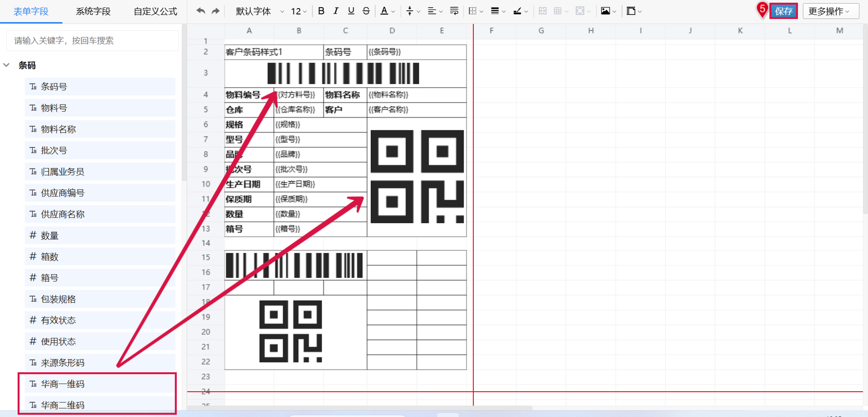868x417 pixels.
Task: Select the 华商一维码 field
Action: [100, 384]
